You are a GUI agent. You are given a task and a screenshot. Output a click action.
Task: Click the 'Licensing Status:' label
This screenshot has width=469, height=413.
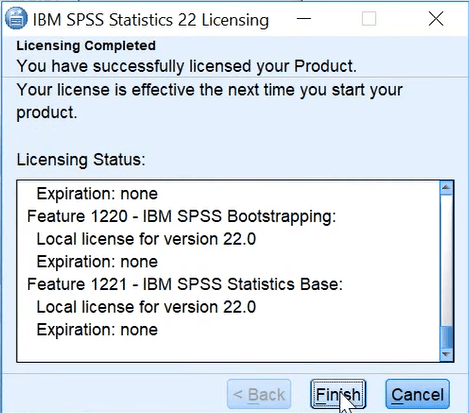pos(81,160)
